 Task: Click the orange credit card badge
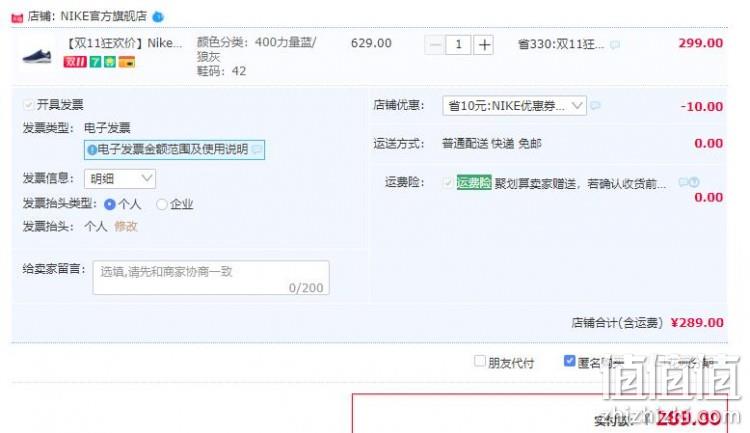tap(127, 62)
